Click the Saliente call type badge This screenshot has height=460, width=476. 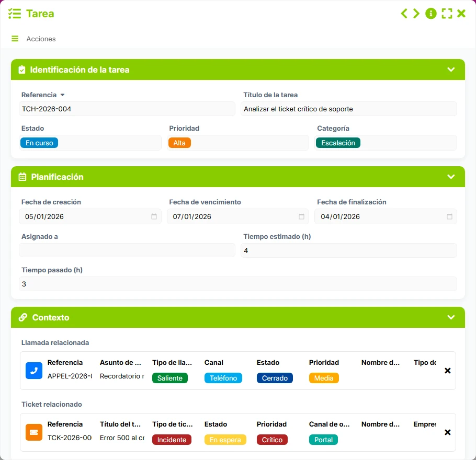pos(169,378)
